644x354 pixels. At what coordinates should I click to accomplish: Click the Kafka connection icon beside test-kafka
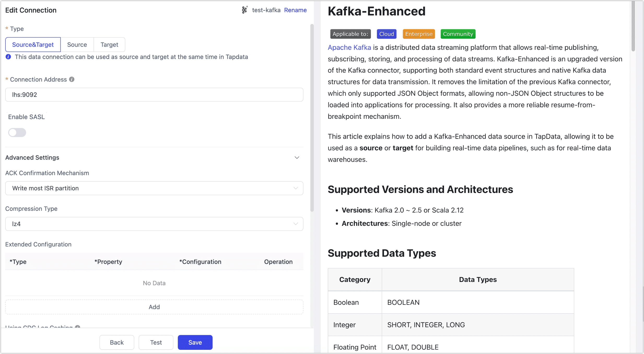(244, 10)
